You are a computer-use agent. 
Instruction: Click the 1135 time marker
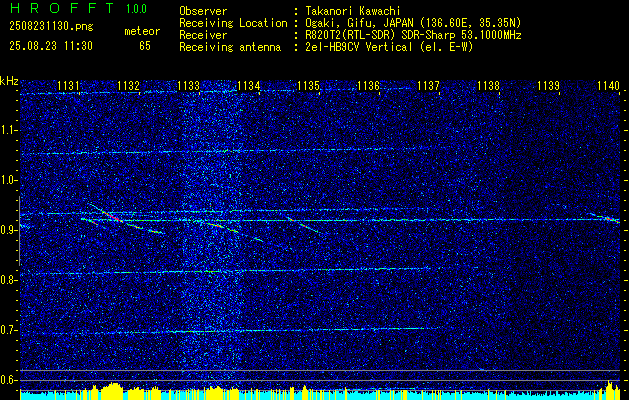click(x=308, y=85)
